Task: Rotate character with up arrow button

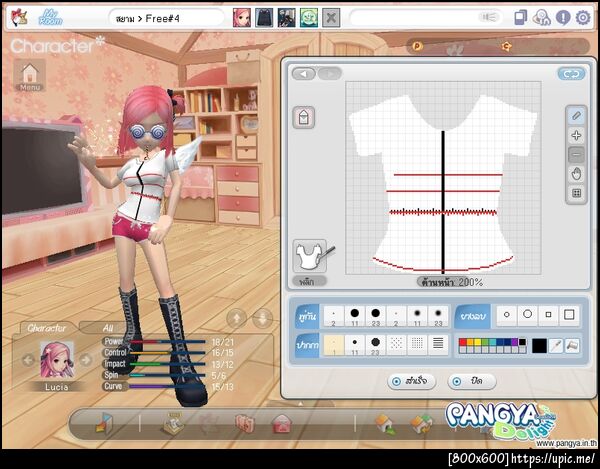Action: [x=236, y=318]
